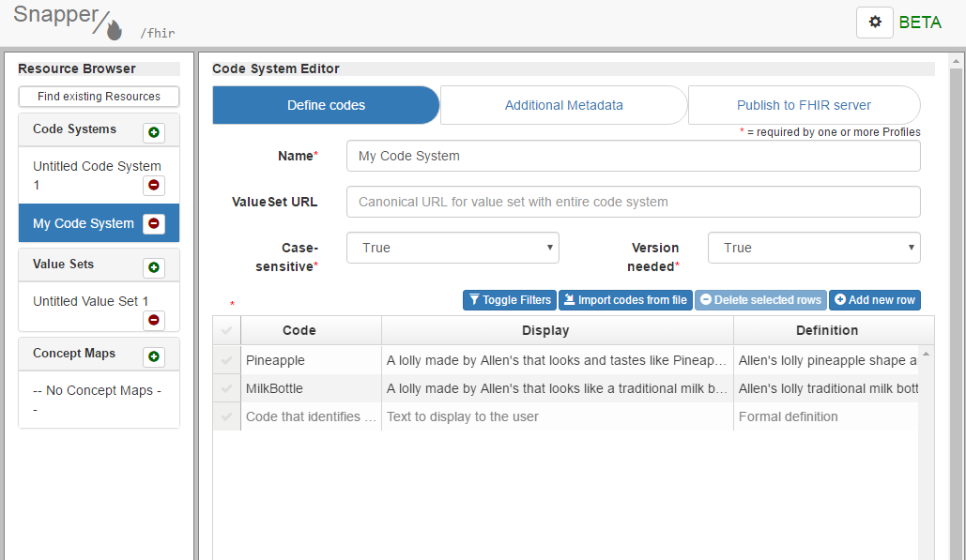The height and width of the screenshot is (560, 966).
Task: Click the Snapper flame logo
Action: point(114,31)
